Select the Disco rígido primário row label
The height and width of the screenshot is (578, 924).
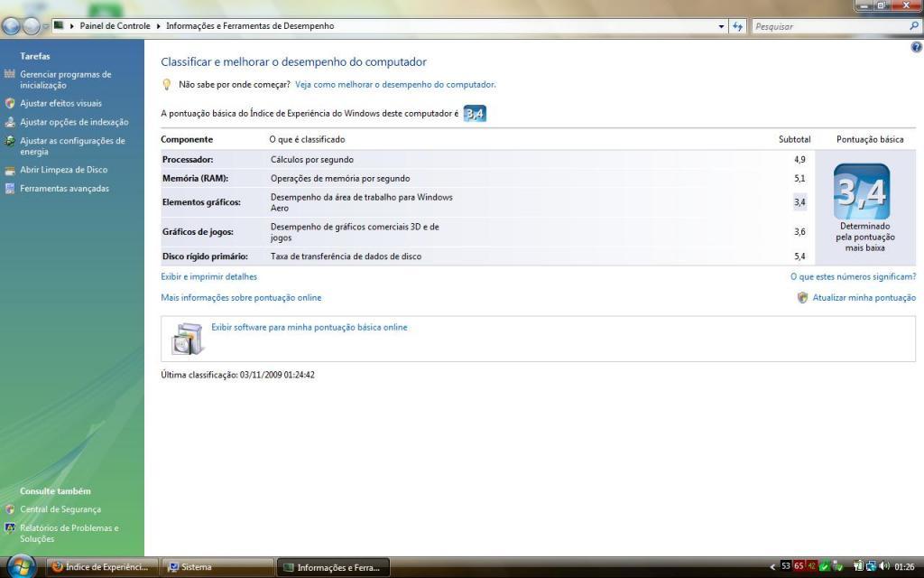[205, 256]
